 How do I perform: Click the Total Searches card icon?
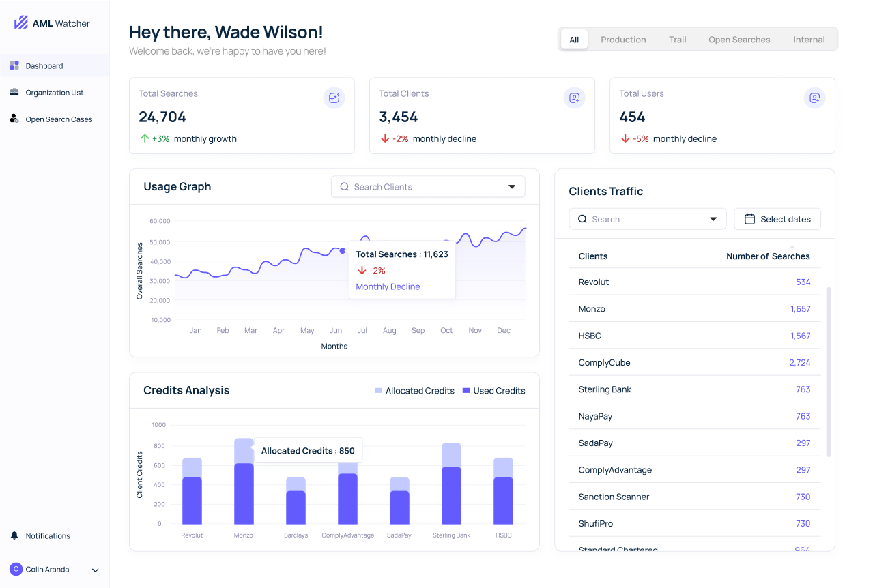[x=334, y=98]
